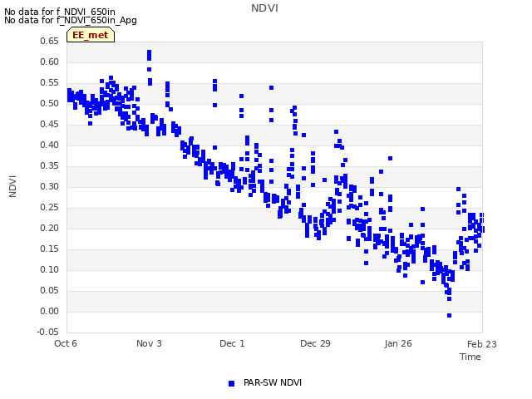Screen dimensions: 532x399
Task: Click the Nov 3 x-axis tick label
Action: point(149,343)
